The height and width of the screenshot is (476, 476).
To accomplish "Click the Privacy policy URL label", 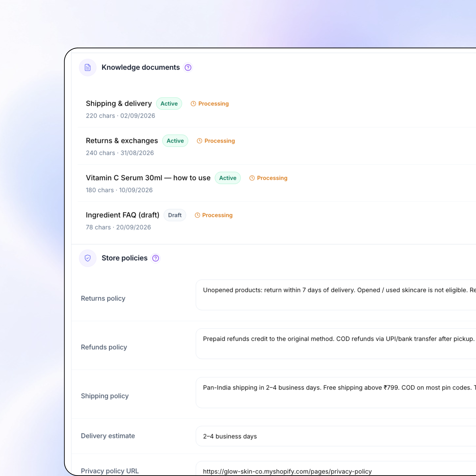I will pos(110,471).
